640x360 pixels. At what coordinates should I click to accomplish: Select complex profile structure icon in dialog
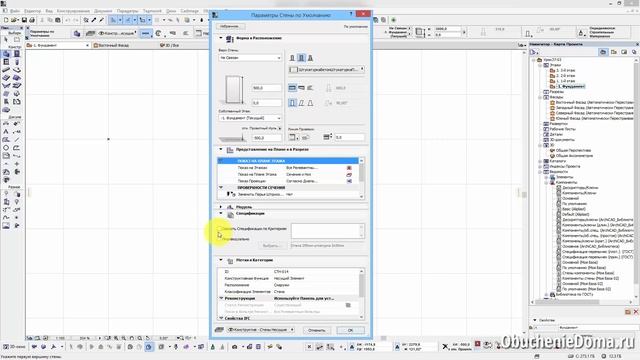point(310,58)
